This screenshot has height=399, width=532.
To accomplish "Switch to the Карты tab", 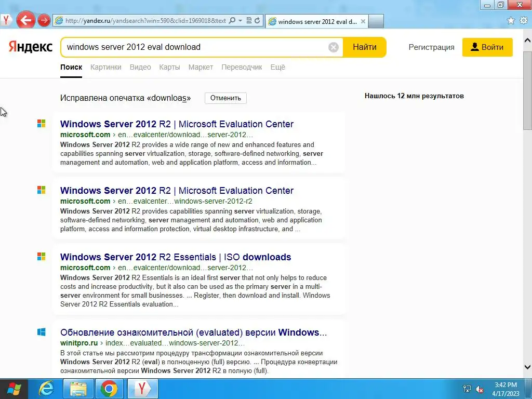I will 169,67.
